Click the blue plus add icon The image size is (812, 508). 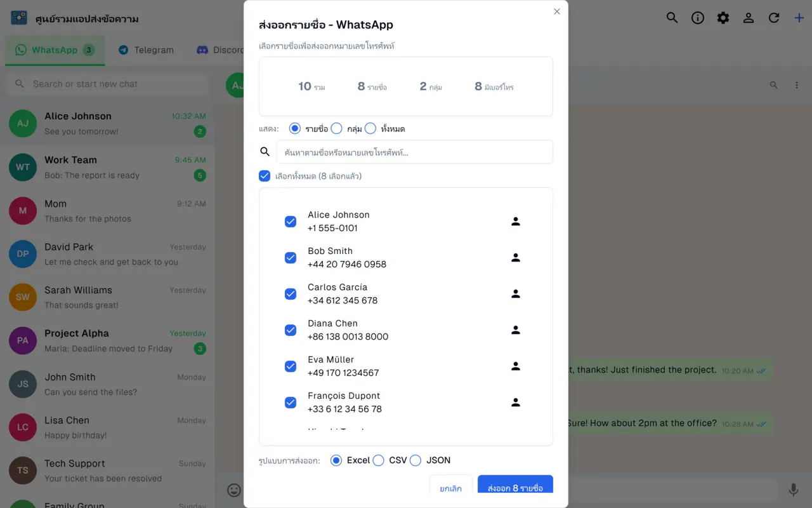coord(799,18)
